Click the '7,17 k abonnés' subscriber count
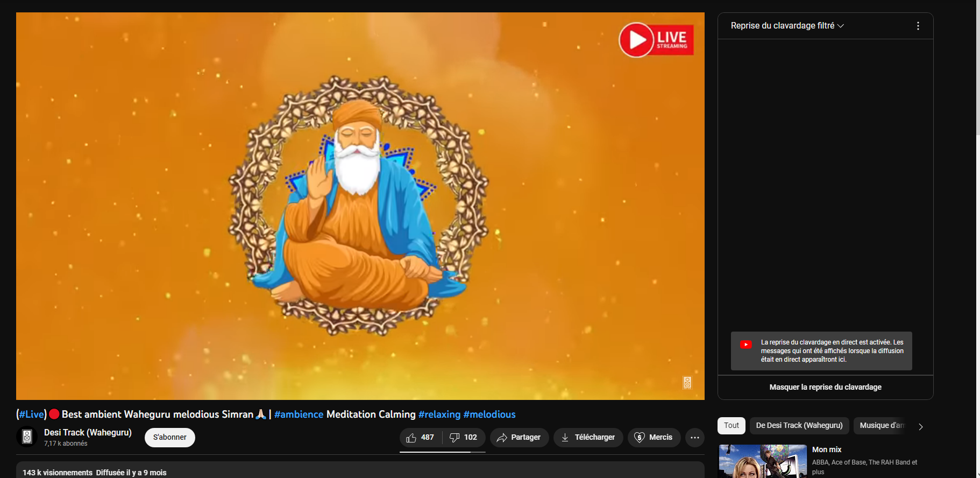 66,444
